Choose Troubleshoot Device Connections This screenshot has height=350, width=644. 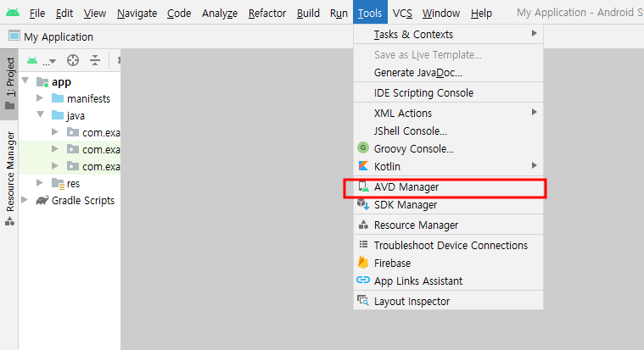448,246
